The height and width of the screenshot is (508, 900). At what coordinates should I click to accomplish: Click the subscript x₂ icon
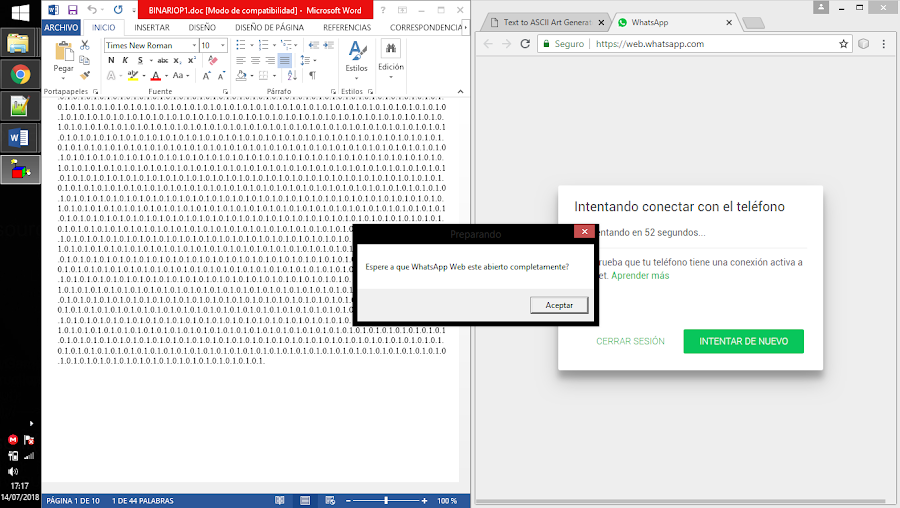[x=177, y=60]
